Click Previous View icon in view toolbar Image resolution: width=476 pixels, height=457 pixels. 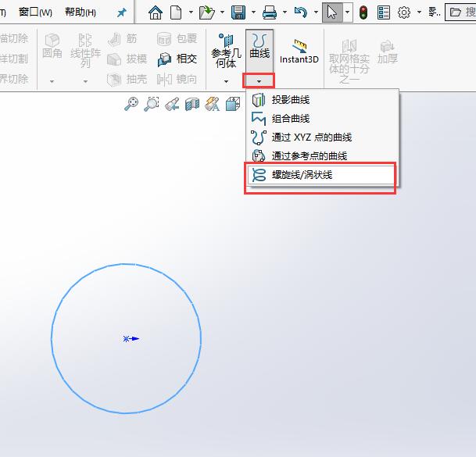click(172, 104)
